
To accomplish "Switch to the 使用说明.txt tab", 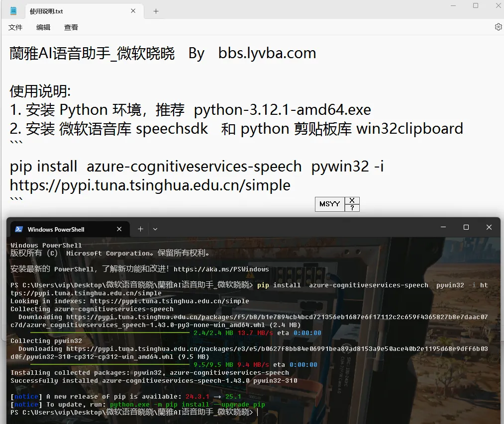I will (84, 11).
